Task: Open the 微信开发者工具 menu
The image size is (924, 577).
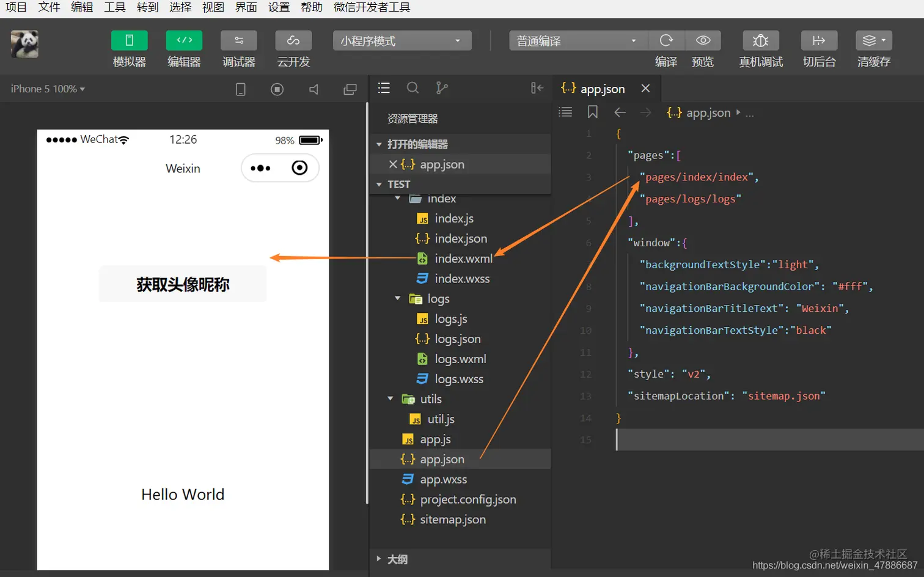Action: tap(372, 7)
